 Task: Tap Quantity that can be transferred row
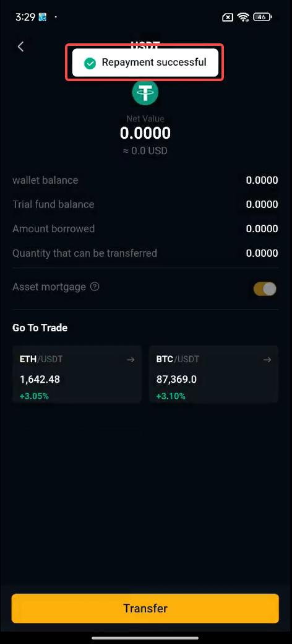click(145, 253)
